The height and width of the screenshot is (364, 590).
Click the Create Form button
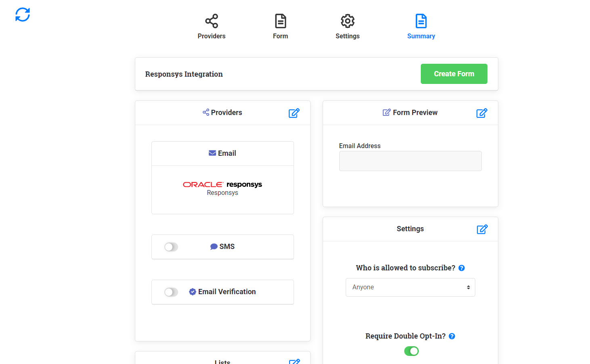(454, 74)
